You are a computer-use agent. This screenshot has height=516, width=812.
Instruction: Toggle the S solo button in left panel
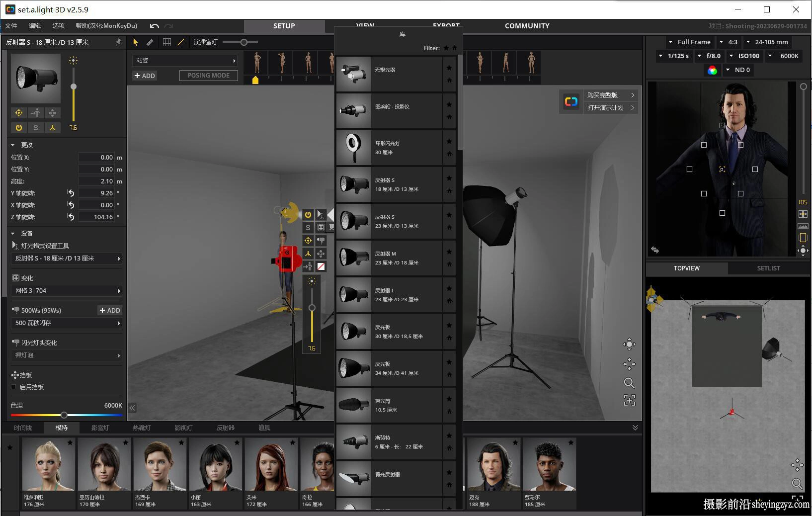pos(36,128)
